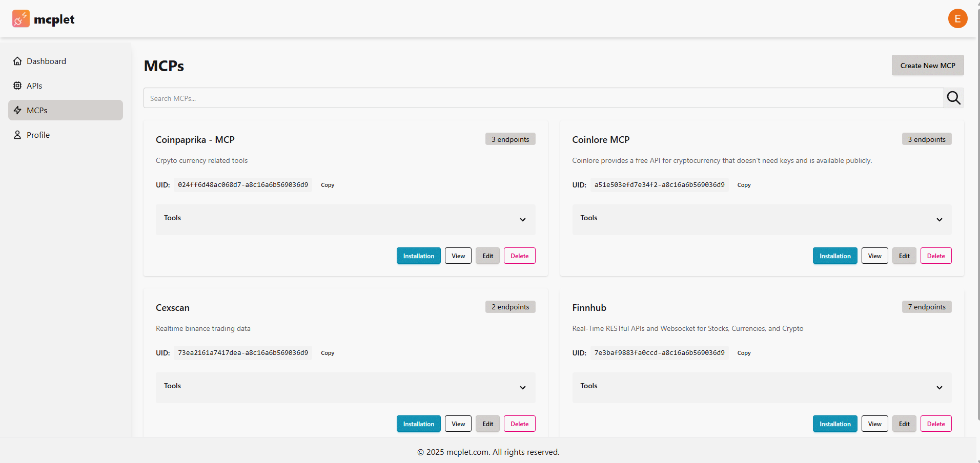Expand Tools for Finnhub

(x=762, y=387)
